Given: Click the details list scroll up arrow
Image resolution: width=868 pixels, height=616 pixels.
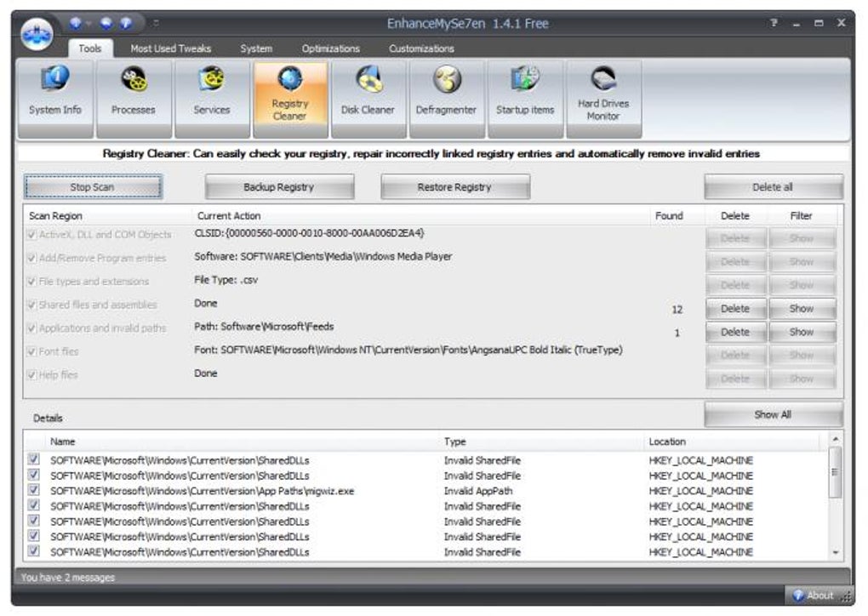Looking at the screenshot, I should coord(836,439).
